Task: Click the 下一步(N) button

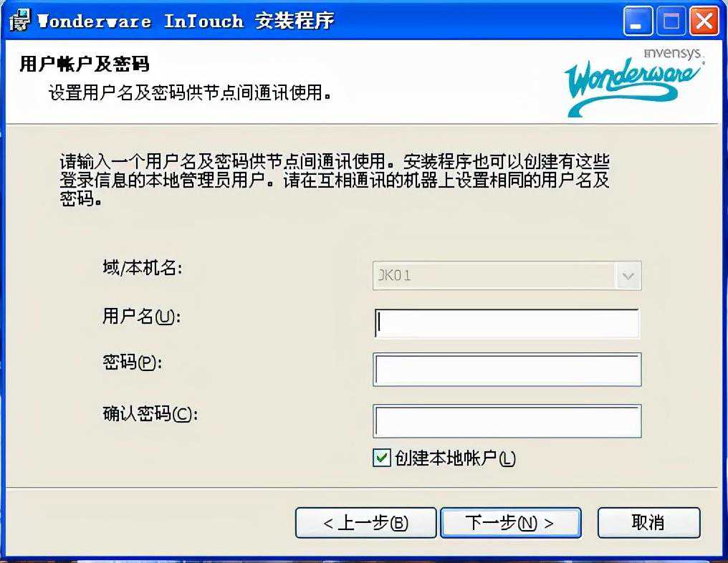Action: 511,523
